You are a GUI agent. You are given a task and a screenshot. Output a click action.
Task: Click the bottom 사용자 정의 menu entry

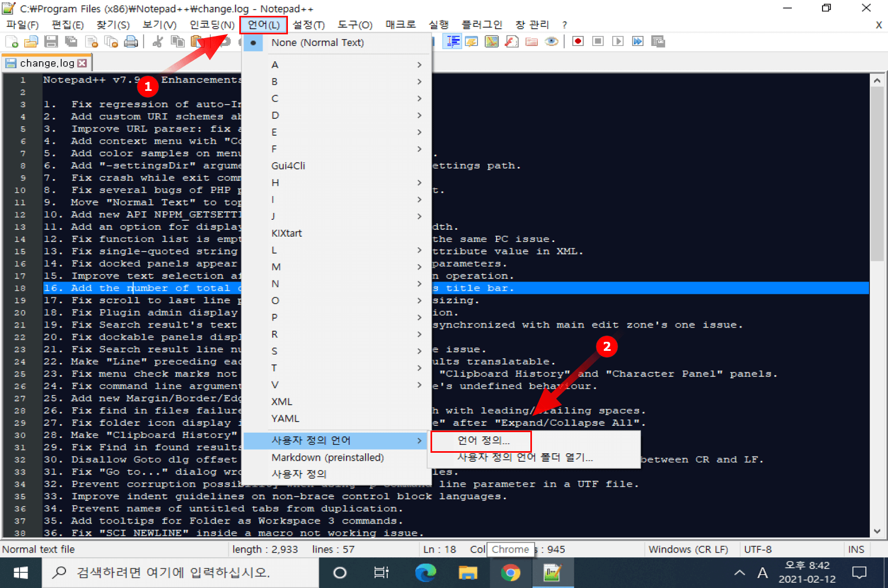coord(336,474)
